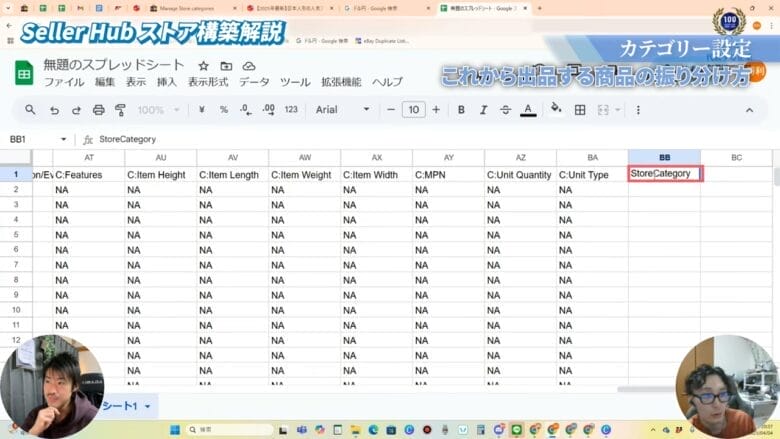The height and width of the screenshot is (439, 780).
Task: Format as percent
Action: tap(224, 110)
